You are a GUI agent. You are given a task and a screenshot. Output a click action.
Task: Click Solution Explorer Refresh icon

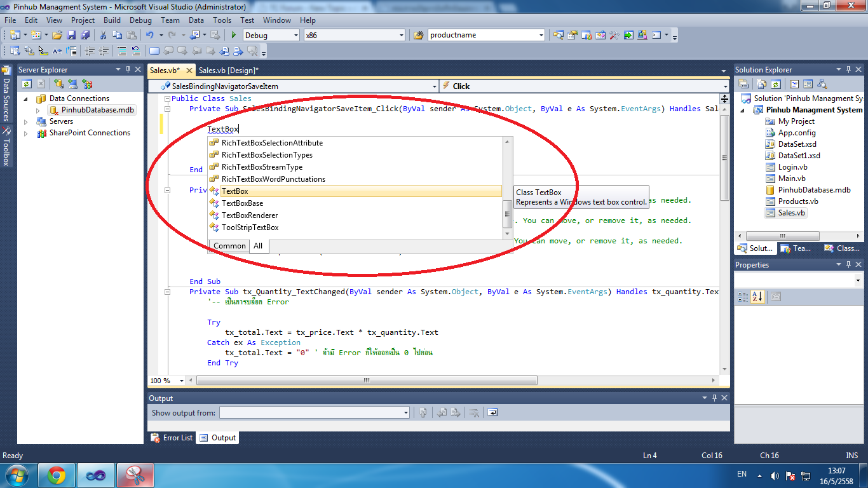point(776,83)
